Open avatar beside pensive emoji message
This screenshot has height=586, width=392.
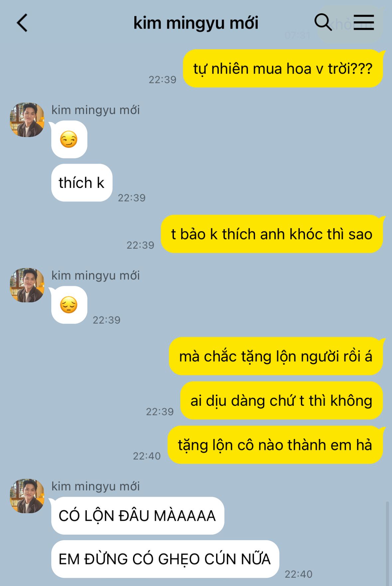(x=27, y=285)
